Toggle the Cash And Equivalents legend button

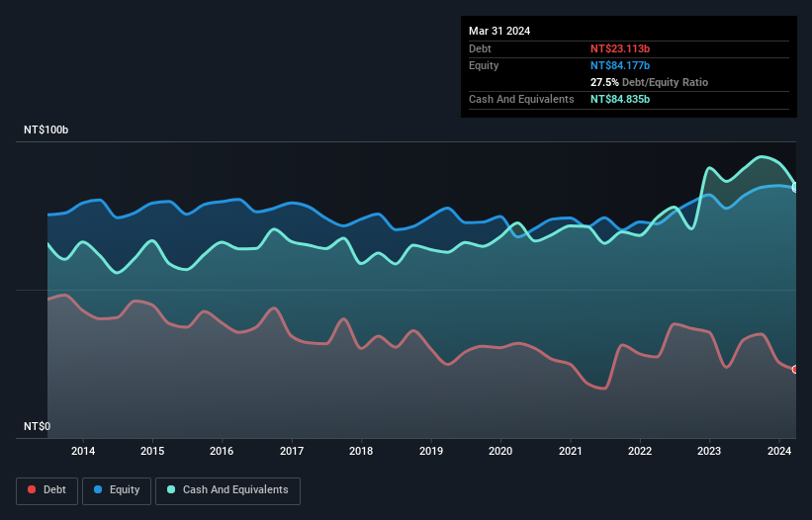point(227,490)
